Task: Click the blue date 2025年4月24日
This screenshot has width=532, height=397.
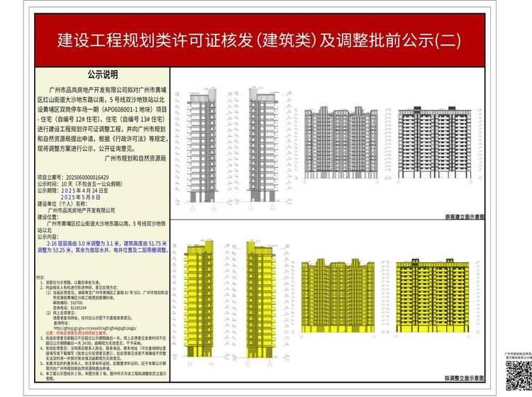Action: point(86,191)
